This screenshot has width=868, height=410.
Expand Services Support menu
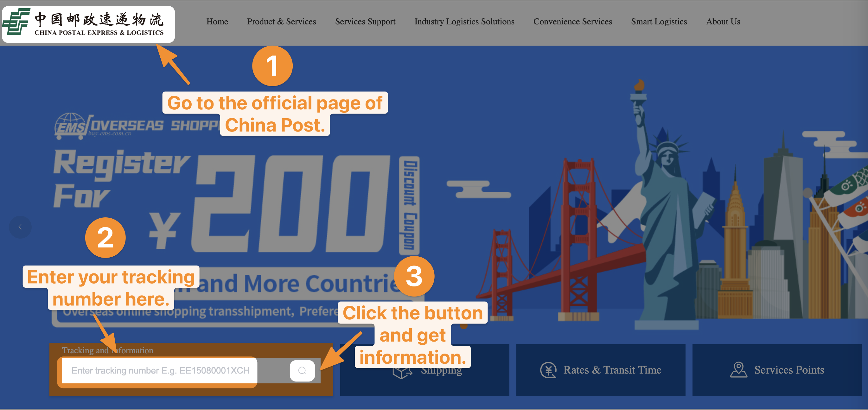(365, 22)
